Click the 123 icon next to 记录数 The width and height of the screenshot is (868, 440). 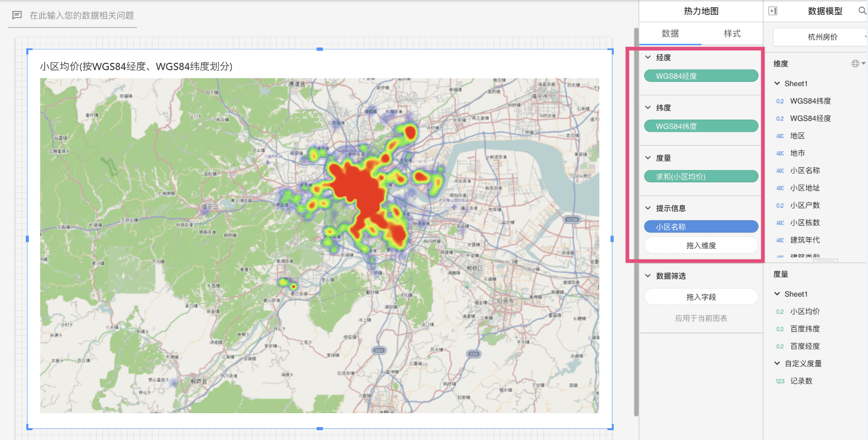pos(780,381)
